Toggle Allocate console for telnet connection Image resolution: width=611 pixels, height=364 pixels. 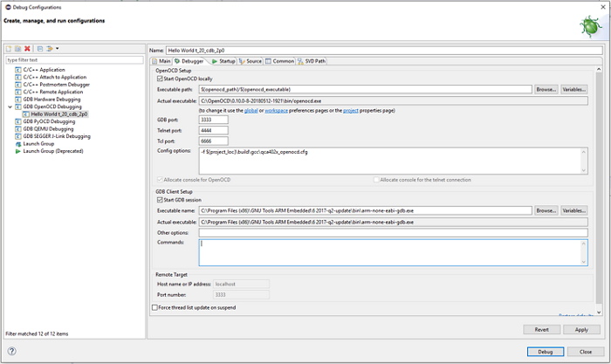coord(376,180)
